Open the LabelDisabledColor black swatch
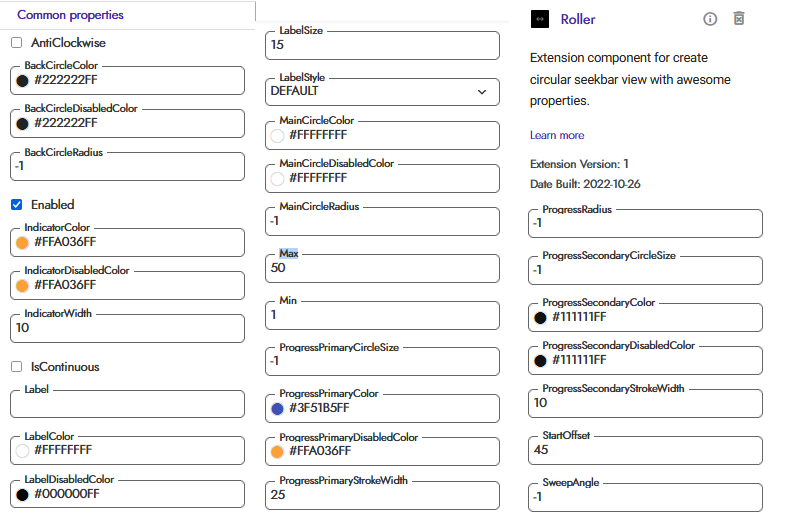Viewport: 785px width, 521px height. [x=22, y=494]
